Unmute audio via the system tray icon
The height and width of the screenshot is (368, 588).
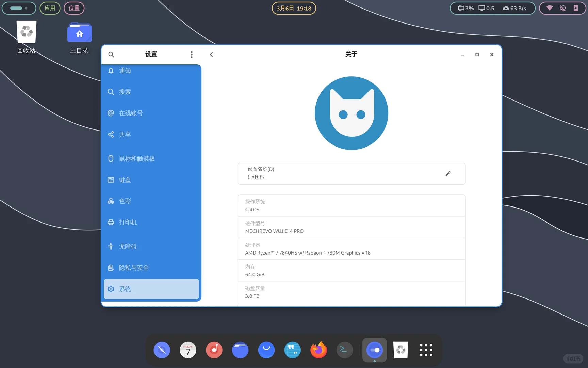click(x=562, y=8)
